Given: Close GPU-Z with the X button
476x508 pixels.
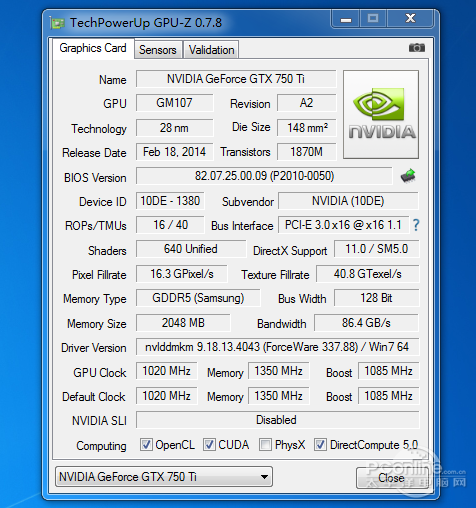Looking at the screenshot, I should [x=410, y=19].
